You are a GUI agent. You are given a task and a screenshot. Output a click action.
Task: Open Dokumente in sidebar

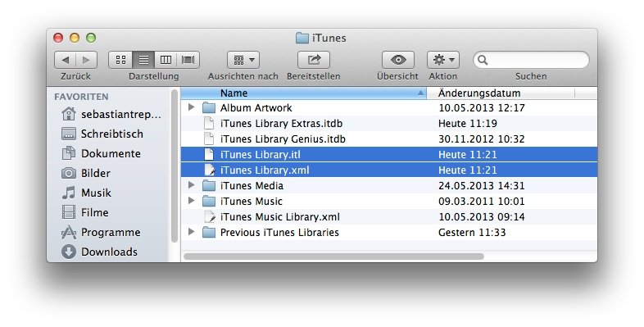(101, 153)
